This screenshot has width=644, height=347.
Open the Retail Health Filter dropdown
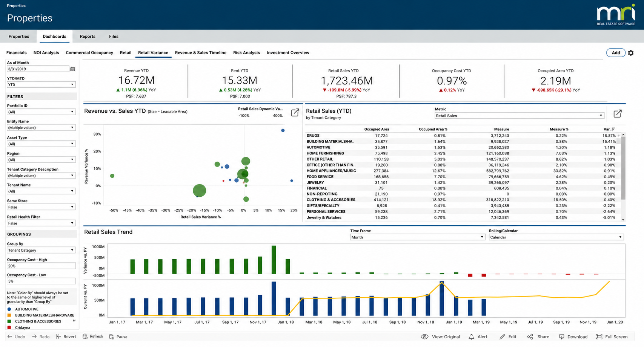(41, 223)
